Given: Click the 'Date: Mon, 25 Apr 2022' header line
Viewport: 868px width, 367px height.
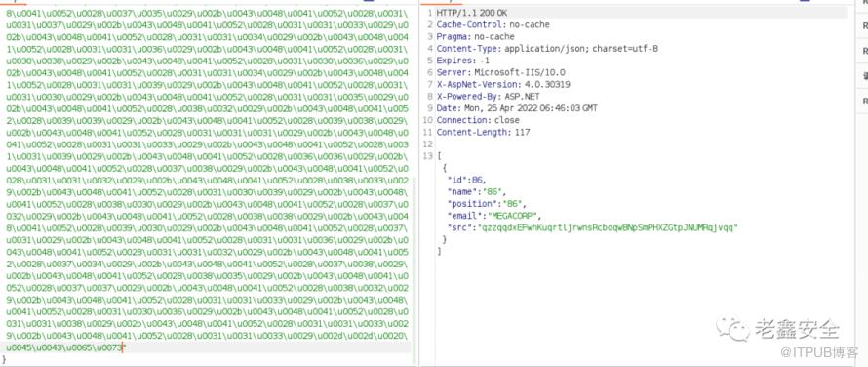Looking at the screenshot, I should point(517,108).
